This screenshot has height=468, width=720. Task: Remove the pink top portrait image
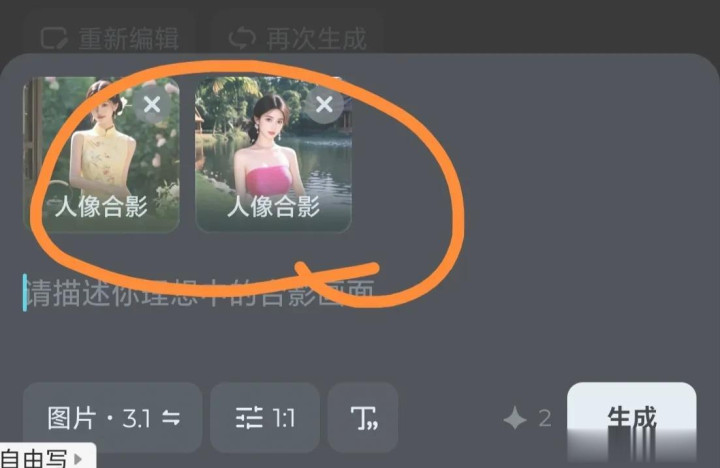point(324,105)
